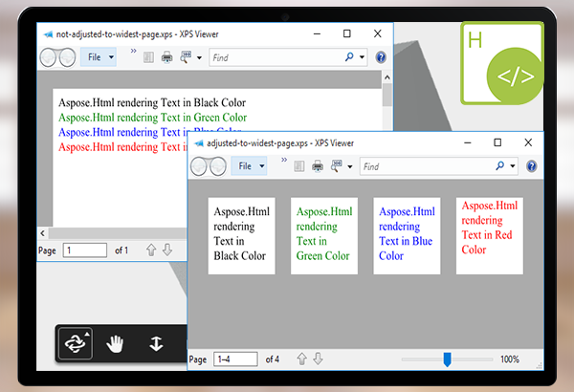This screenshot has height=392, width=574.
Task: Click page number field showing 1–4
Action: [237, 359]
